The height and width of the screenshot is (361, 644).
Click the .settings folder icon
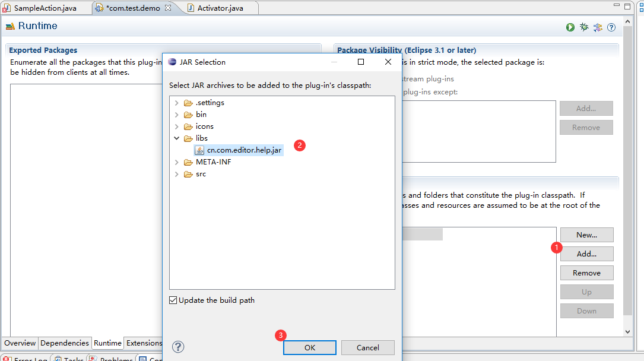pyautogui.click(x=188, y=103)
